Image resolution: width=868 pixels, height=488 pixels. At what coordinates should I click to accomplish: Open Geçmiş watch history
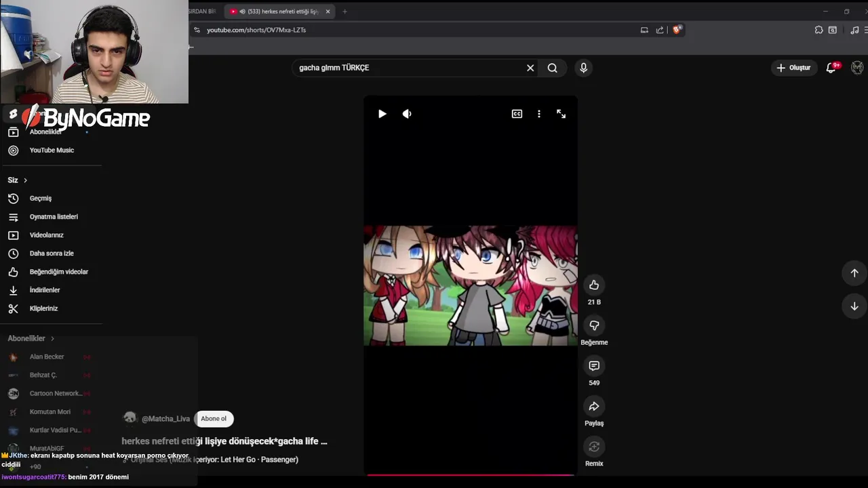coord(42,199)
